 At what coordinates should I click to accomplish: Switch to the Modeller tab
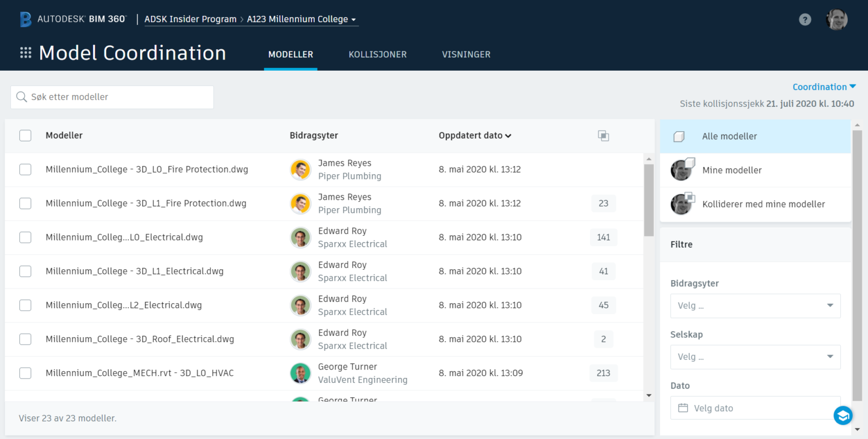click(x=290, y=55)
